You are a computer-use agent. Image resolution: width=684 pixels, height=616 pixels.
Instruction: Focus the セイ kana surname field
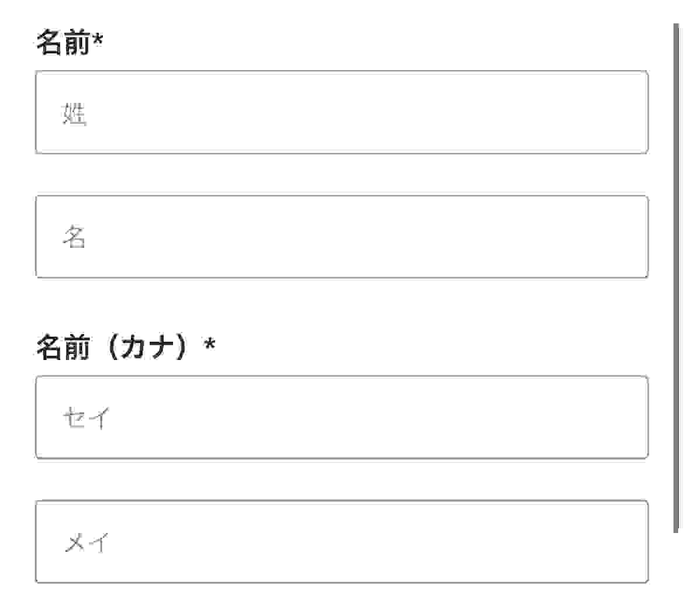pos(341,417)
